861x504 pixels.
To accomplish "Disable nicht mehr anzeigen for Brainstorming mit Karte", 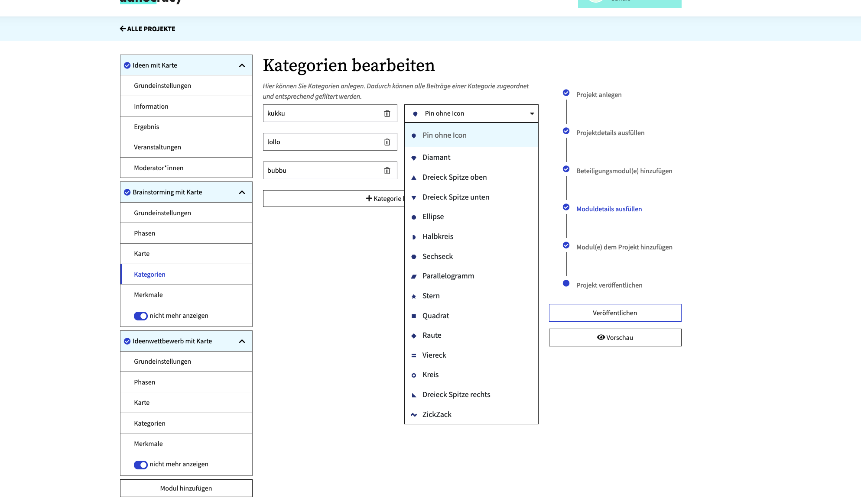I will [x=140, y=316].
